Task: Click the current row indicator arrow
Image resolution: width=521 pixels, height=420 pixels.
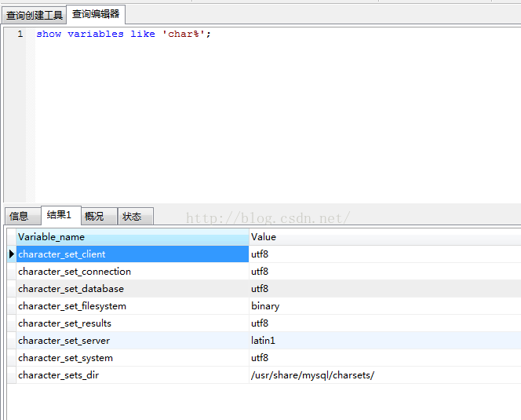Action: coord(12,254)
